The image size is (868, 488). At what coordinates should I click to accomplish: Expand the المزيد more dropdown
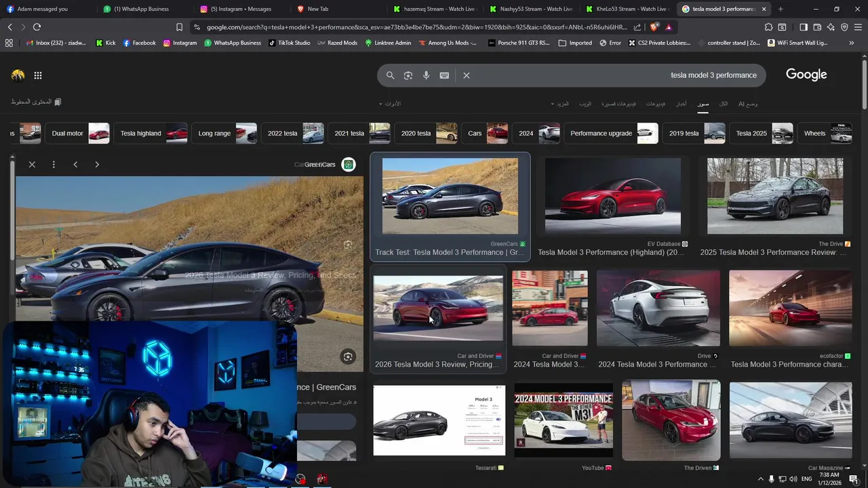(561, 104)
